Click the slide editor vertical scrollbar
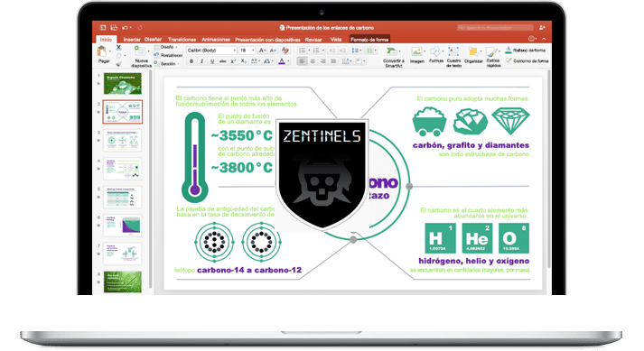 point(549,169)
